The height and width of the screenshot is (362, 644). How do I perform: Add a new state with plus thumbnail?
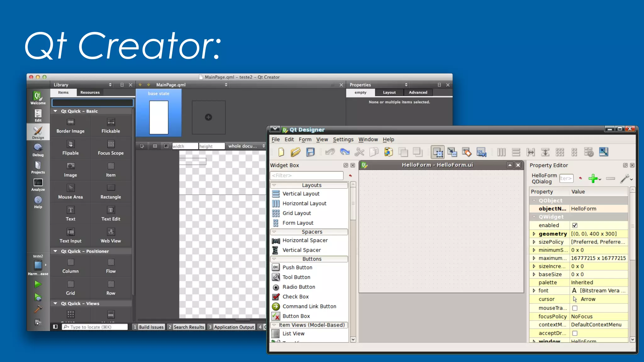tap(208, 117)
